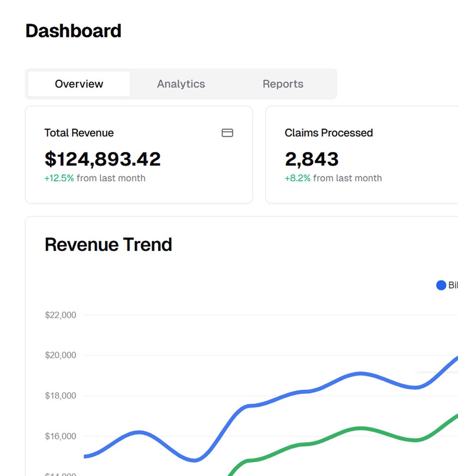Click the $22,000 y-axis label
The image size is (458, 476).
coord(60,315)
